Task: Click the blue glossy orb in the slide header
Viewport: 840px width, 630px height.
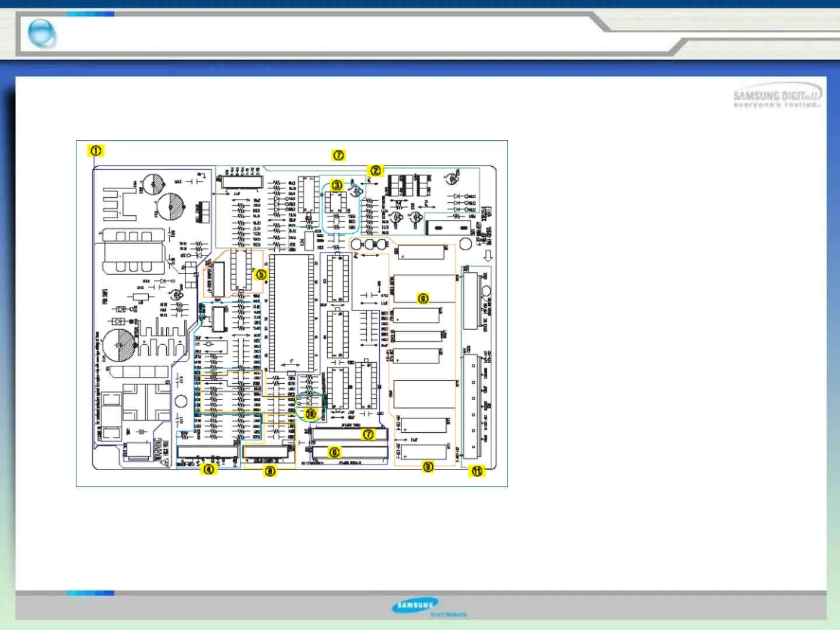Action: point(42,34)
